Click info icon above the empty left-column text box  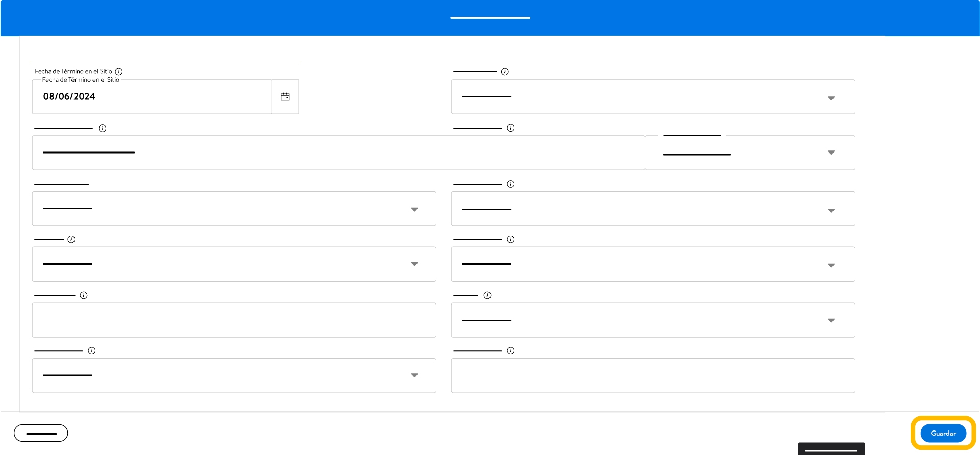(84, 295)
